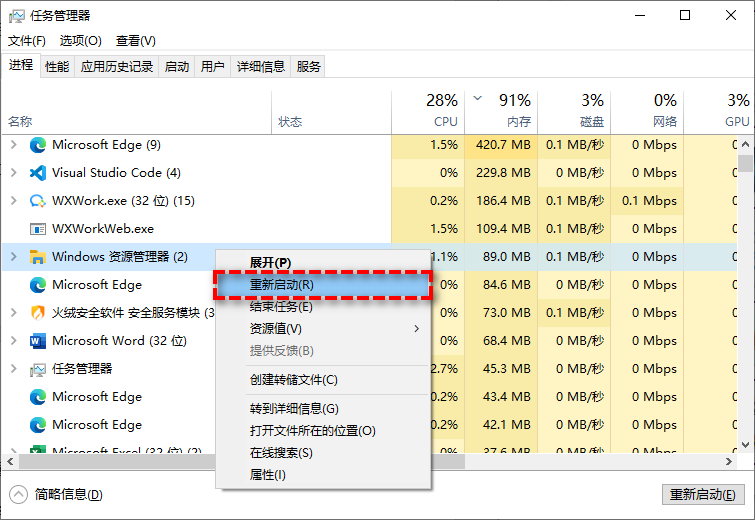Click the vertical scrollbar down arrow
755x520 pixels.
(745, 445)
